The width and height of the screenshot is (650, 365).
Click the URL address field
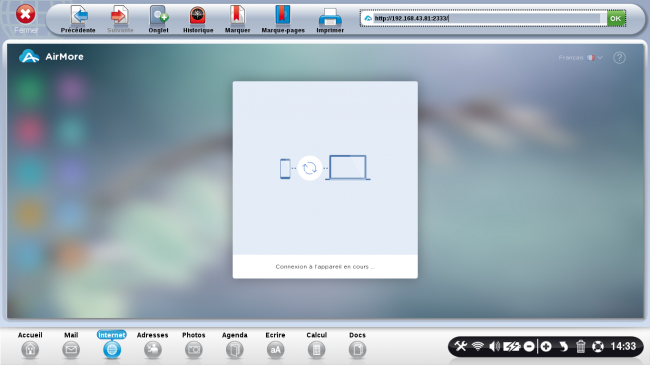487,18
